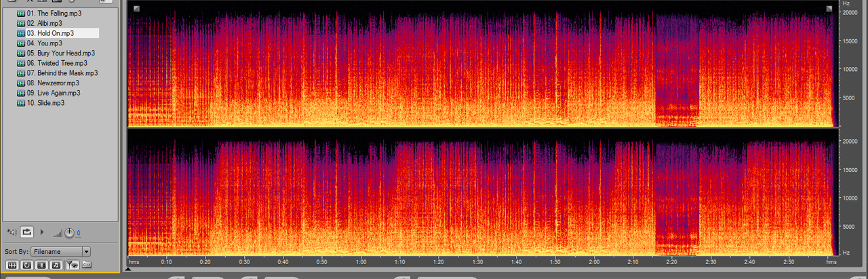Click the start-of-file playhead marker triangle
868x279 pixels.
[129, 269]
